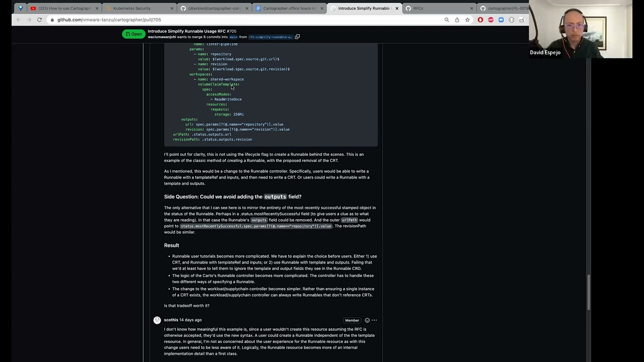The width and height of the screenshot is (644, 362).
Task: Select the Side Question outputs field heading
Action: (x=232, y=197)
